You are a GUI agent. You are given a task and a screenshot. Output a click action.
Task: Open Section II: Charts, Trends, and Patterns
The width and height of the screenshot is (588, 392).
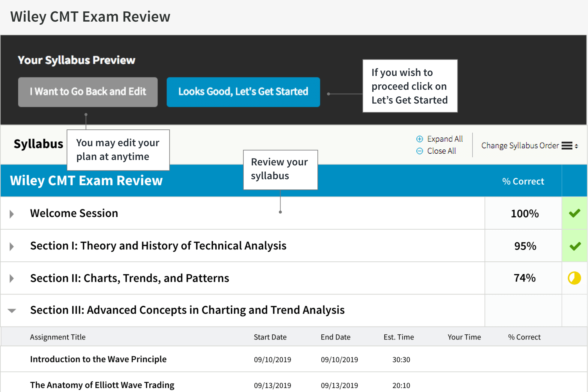click(x=130, y=278)
